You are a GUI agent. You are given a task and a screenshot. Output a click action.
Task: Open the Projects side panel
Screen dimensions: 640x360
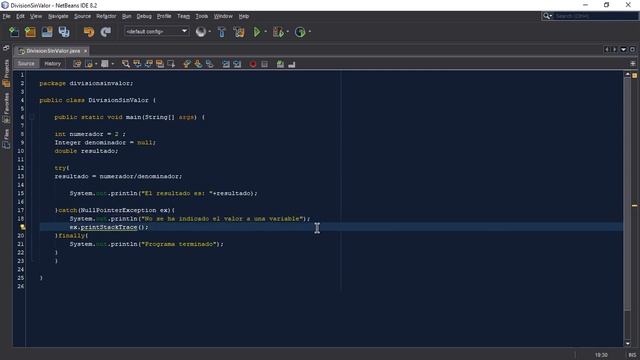click(x=6, y=73)
